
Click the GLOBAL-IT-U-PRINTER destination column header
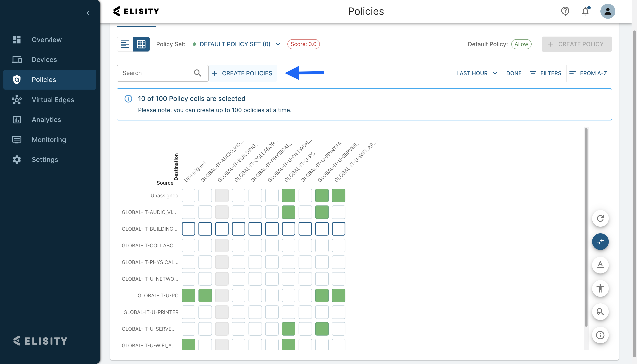click(x=321, y=162)
